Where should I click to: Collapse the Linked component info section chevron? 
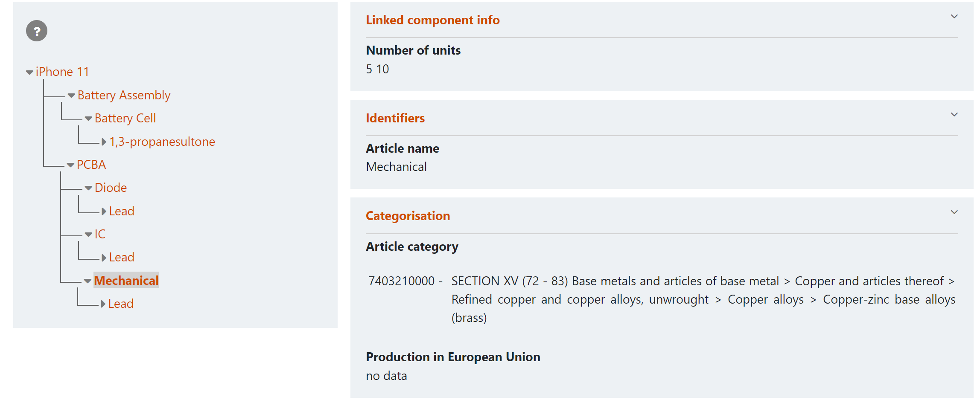pyautogui.click(x=954, y=17)
